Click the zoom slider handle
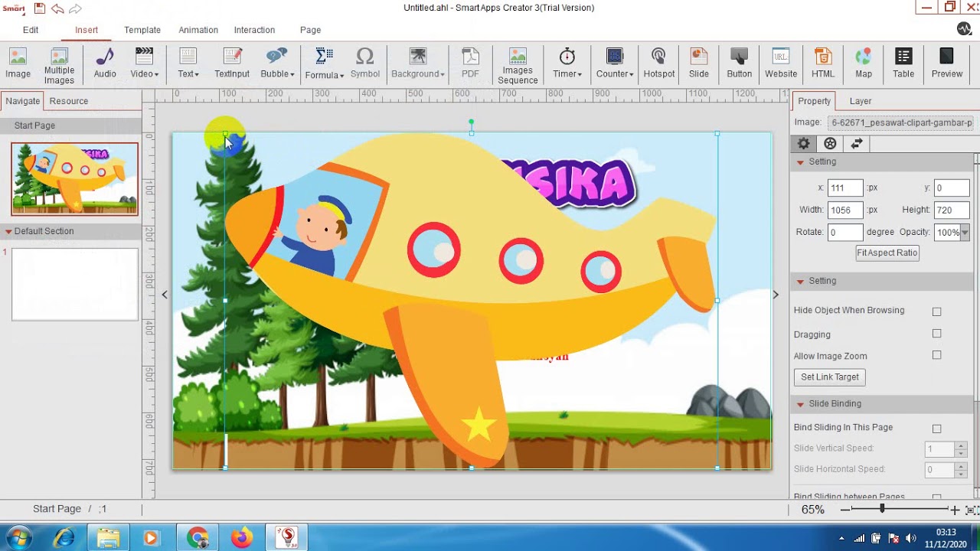The width and height of the screenshot is (980, 551). [x=882, y=509]
